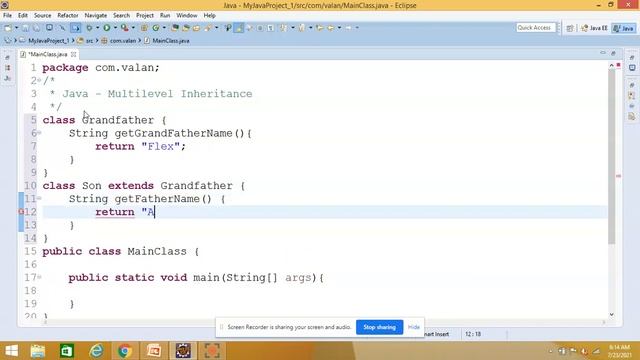Screen dimensions: 640x360
Task: Click the Save All toolbar icon
Action: tap(36, 28)
